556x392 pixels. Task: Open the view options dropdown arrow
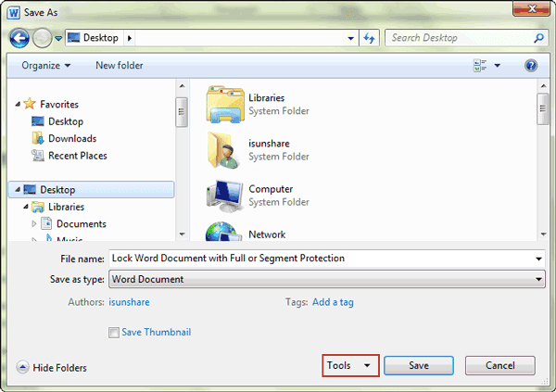tap(497, 66)
